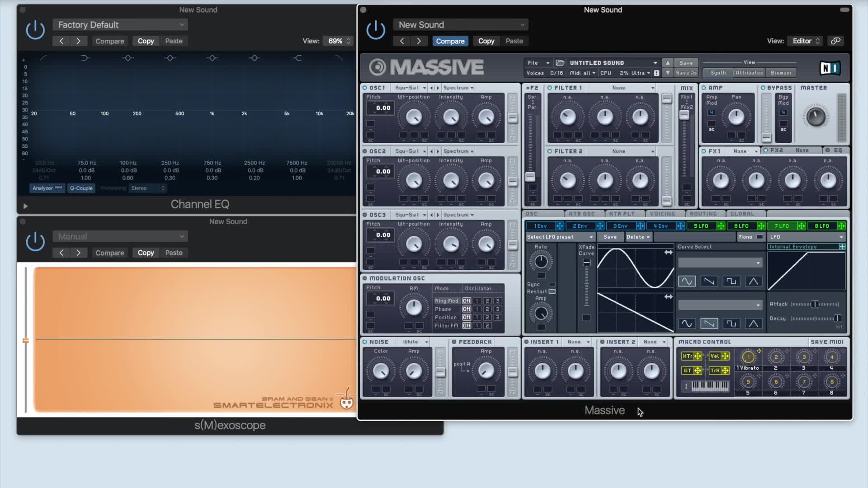Viewport: 868px width, 488px height.
Task: Select the square wave in upper curve row
Action: 731,281
